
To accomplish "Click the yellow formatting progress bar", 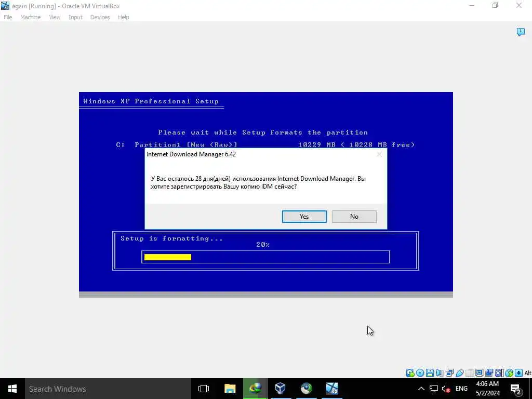I will point(168,257).
